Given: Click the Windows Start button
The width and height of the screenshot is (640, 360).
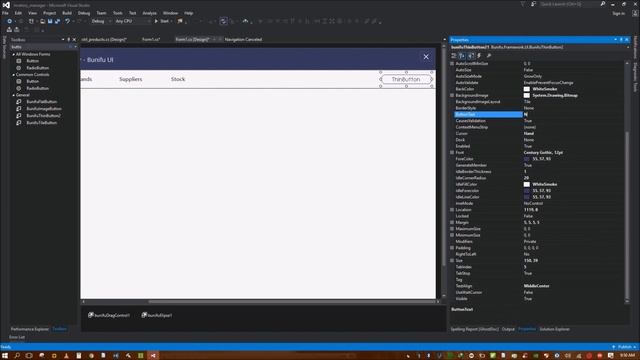Looking at the screenshot, I should tap(5, 356).
